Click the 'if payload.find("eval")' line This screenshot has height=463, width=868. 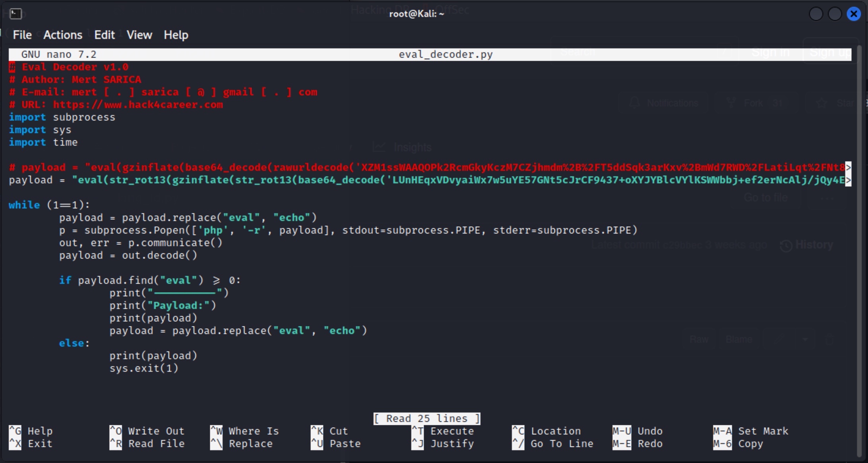pyautogui.click(x=150, y=280)
